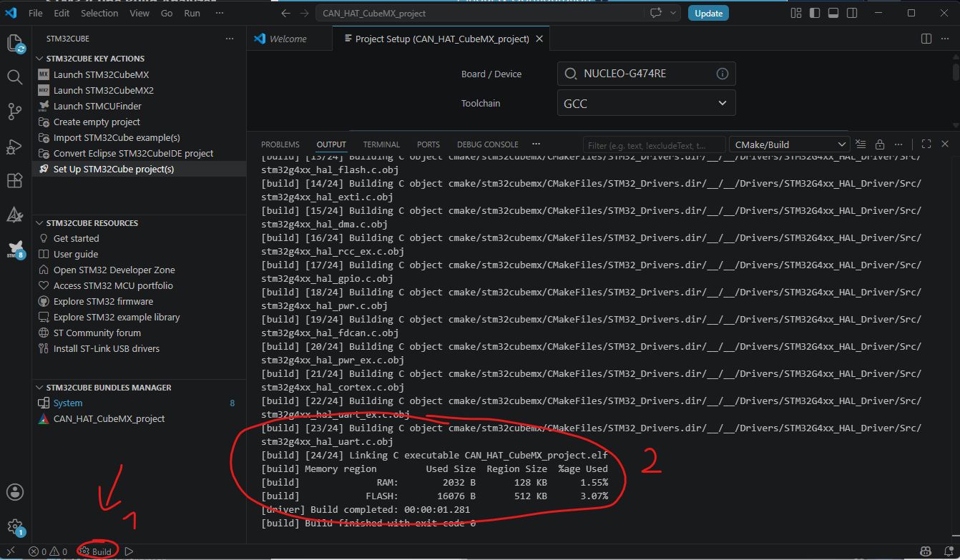This screenshot has height=560, width=960.
Task: Maximize the output panel size
Action: click(926, 144)
